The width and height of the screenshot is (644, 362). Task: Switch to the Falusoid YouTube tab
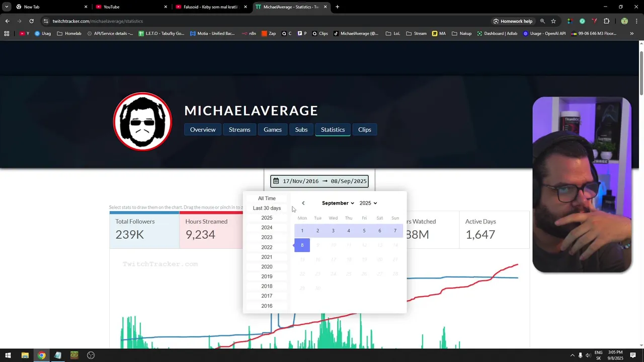211,7
